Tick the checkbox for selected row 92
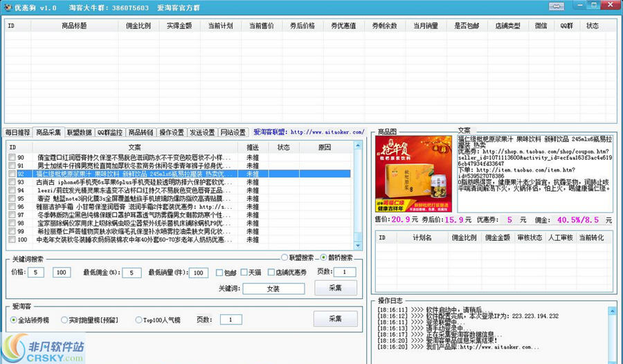Image resolution: width=623 pixels, height=364 pixels. pos(12,174)
